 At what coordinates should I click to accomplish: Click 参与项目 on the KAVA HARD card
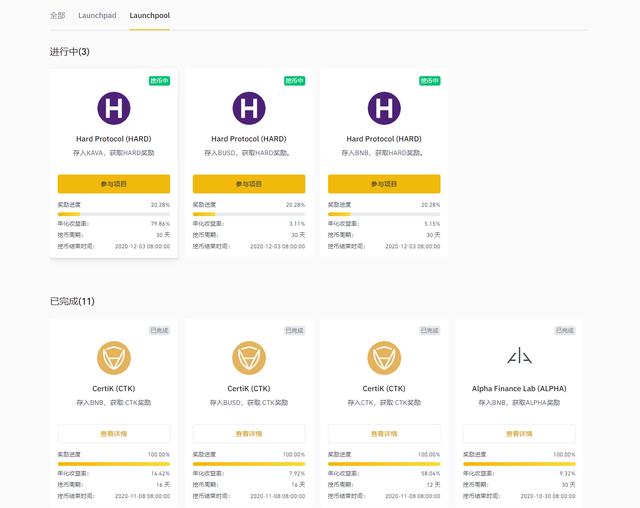coord(114,184)
